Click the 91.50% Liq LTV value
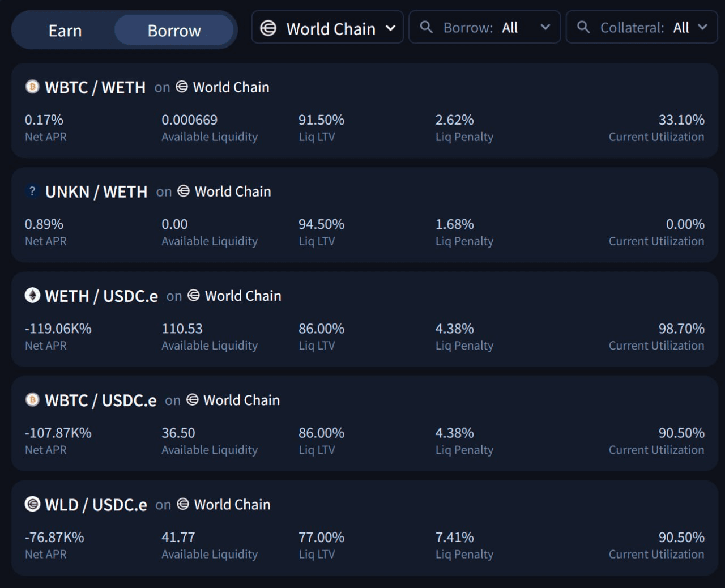The height and width of the screenshot is (588, 725). pyautogui.click(x=321, y=120)
